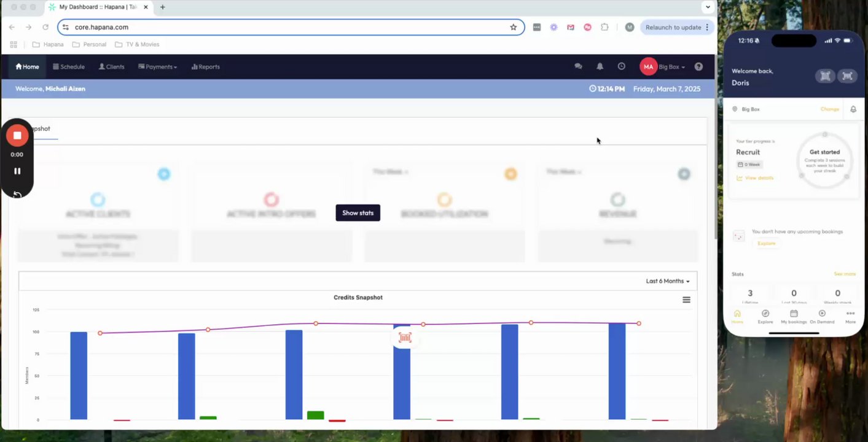Click the Show stats button
Image resolution: width=868 pixels, height=442 pixels.
tap(358, 213)
